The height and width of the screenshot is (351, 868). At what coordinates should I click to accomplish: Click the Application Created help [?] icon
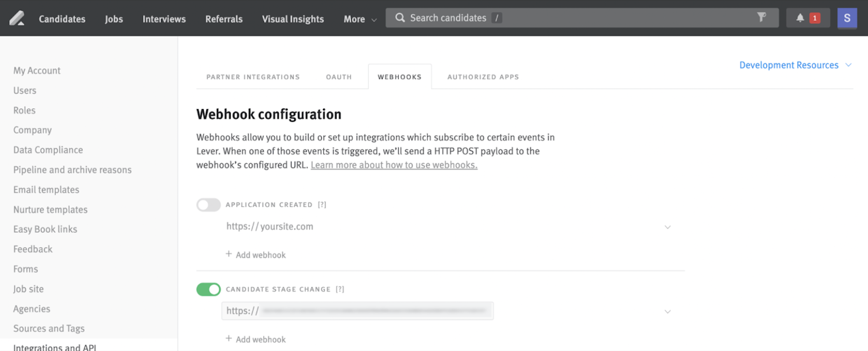click(322, 205)
